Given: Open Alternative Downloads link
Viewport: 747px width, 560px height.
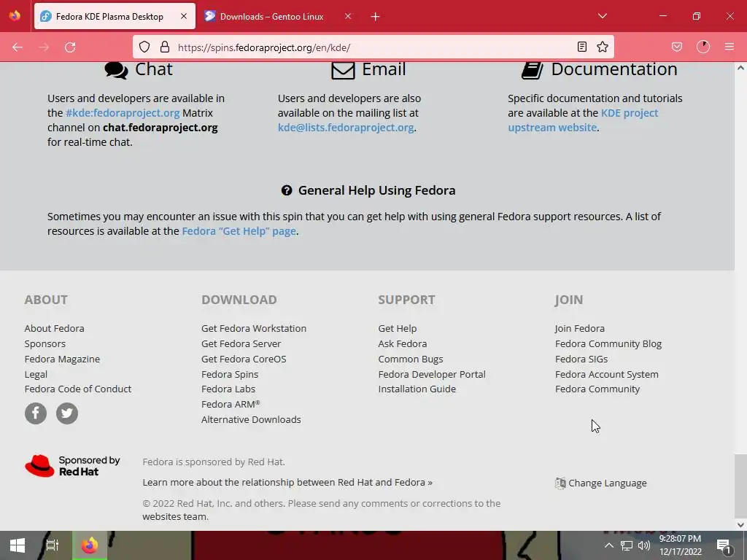Looking at the screenshot, I should click(251, 419).
